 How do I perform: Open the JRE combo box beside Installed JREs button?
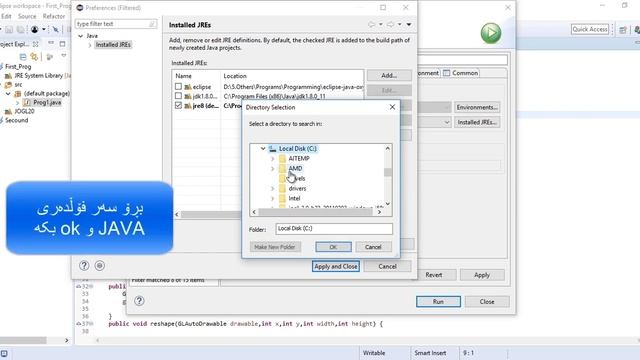pos(447,122)
